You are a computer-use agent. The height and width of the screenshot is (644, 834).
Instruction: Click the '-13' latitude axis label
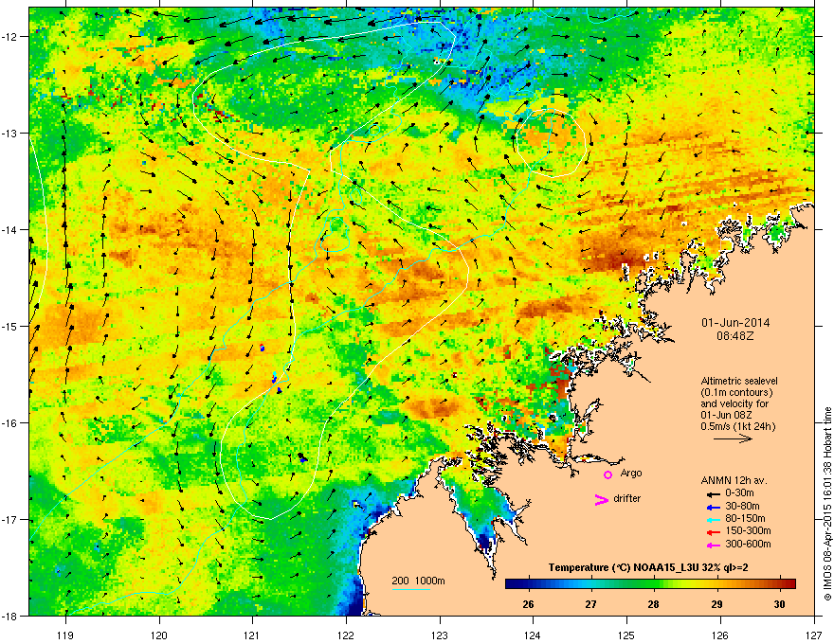pyautogui.click(x=10, y=133)
